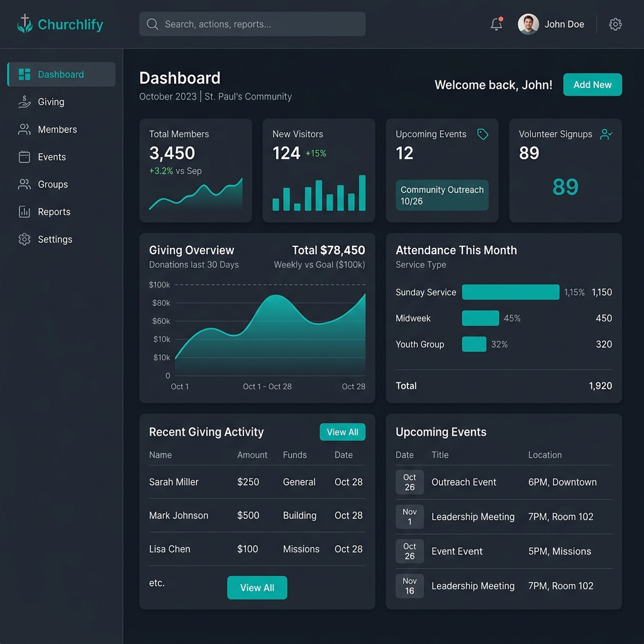Screen dimensions: 644x644
Task: Click View All button below etc. row
Action: tap(257, 588)
